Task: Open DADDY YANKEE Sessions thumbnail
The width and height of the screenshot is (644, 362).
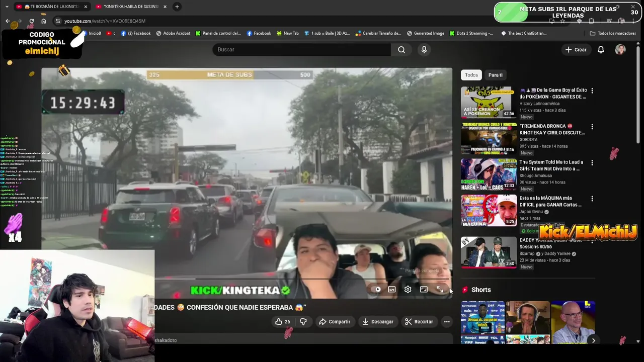Action: pyautogui.click(x=489, y=252)
